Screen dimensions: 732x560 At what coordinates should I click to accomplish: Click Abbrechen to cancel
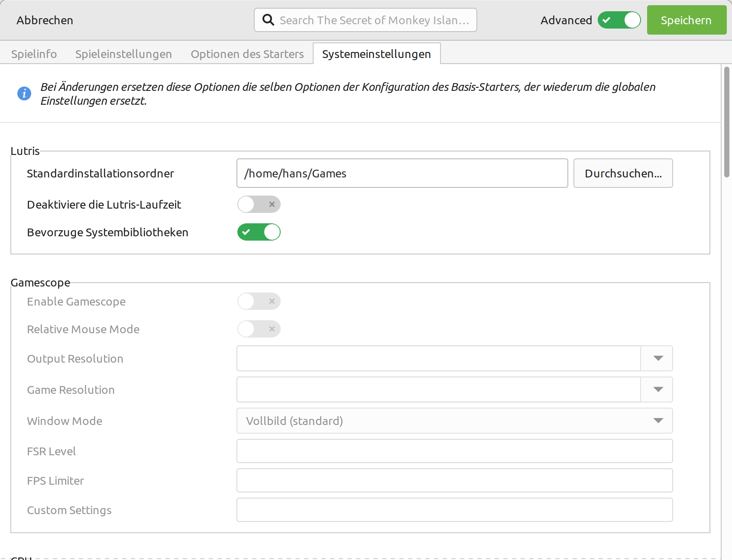[x=45, y=20]
